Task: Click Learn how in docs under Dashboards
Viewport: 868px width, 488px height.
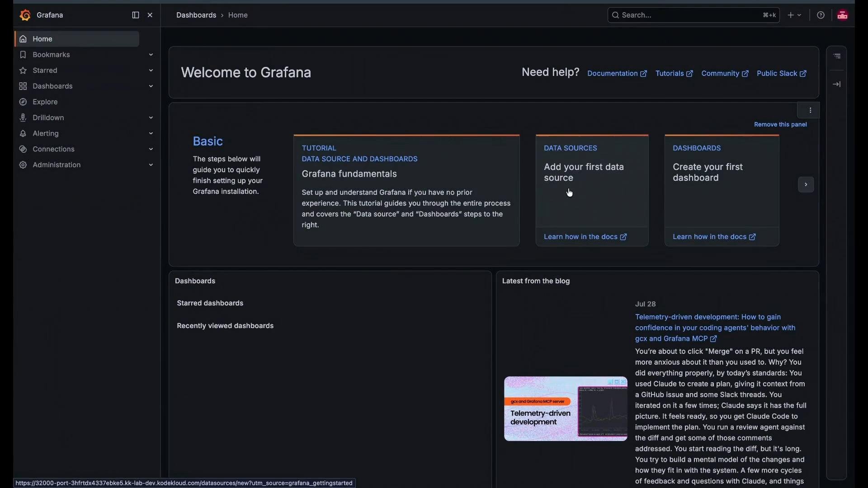Action: tap(715, 237)
